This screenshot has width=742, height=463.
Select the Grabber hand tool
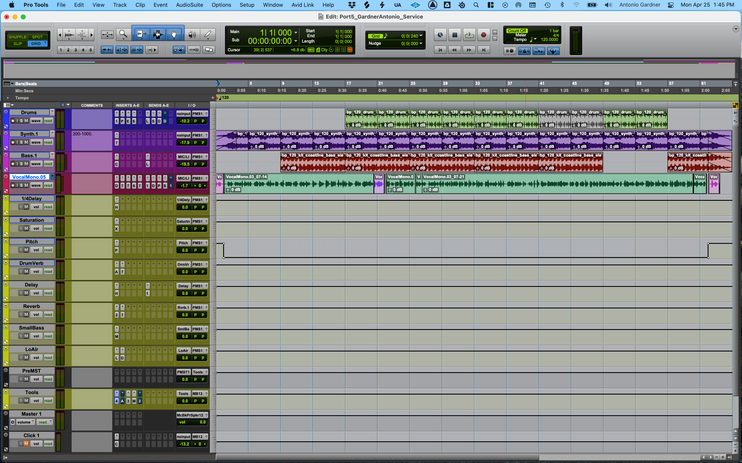174,34
